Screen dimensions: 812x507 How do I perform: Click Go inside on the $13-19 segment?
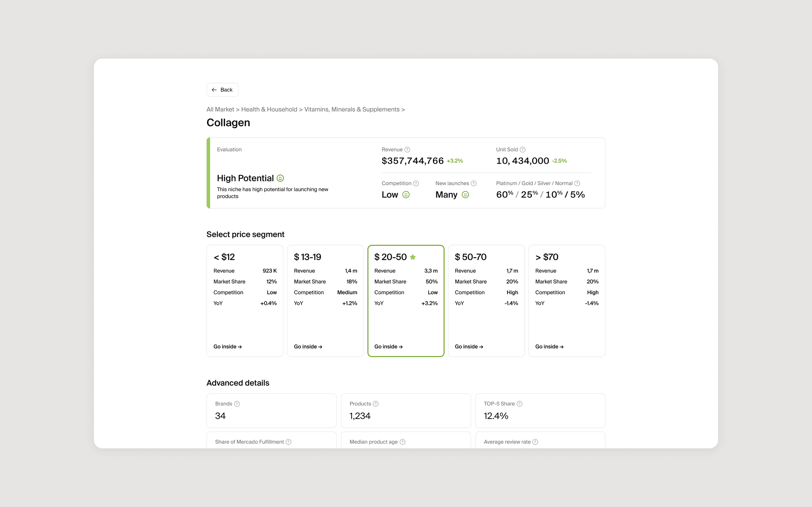pyautogui.click(x=308, y=347)
